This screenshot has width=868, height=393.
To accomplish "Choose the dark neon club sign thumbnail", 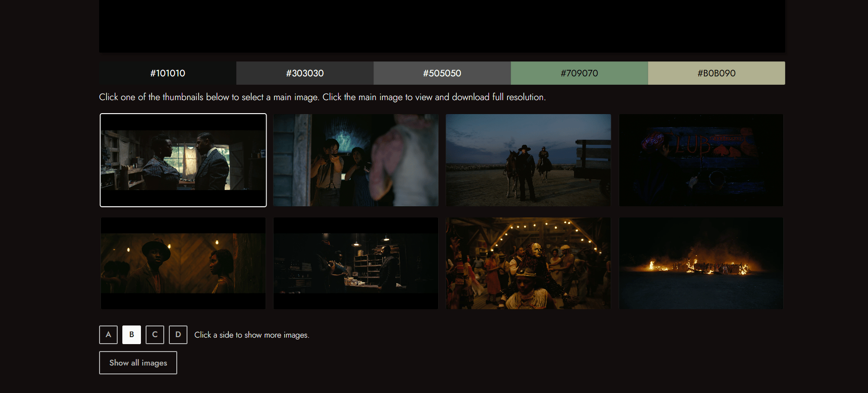I will (701, 160).
